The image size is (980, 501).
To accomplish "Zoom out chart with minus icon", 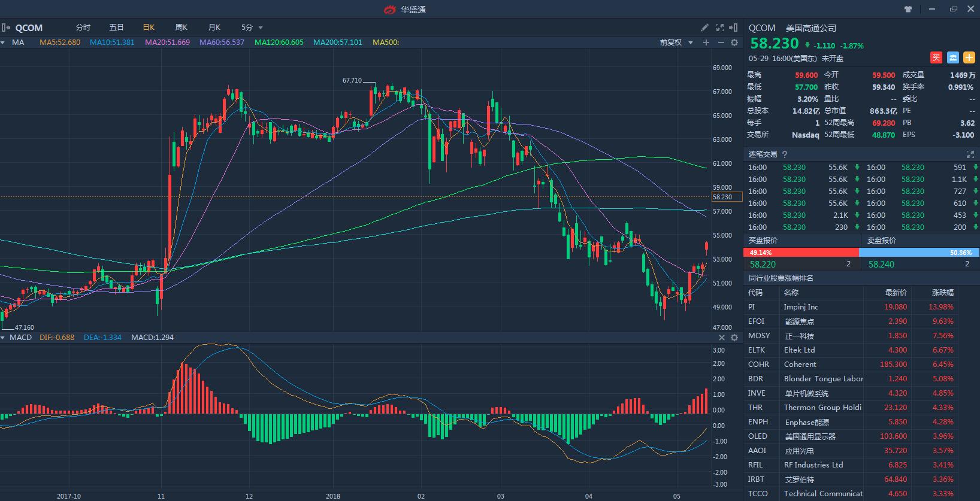I will pyautogui.click(x=721, y=42).
